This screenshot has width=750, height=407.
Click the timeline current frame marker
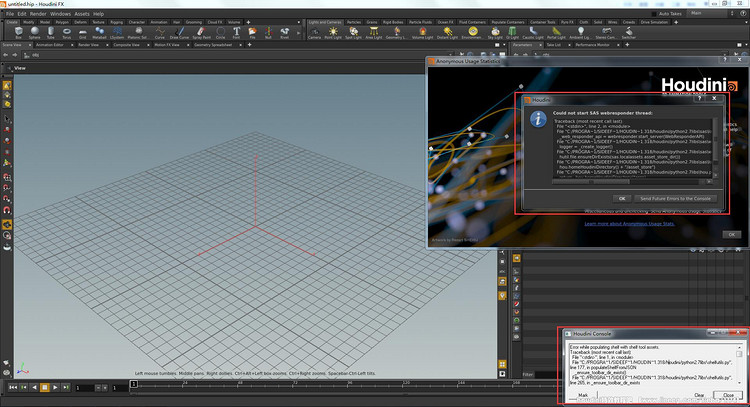pyautogui.click(x=134, y=384)
